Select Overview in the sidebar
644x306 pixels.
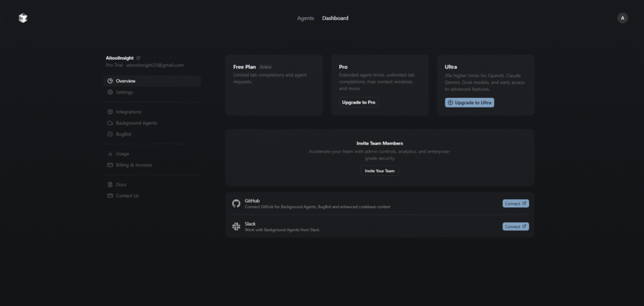pyautogui.click(x=152, y=81)
